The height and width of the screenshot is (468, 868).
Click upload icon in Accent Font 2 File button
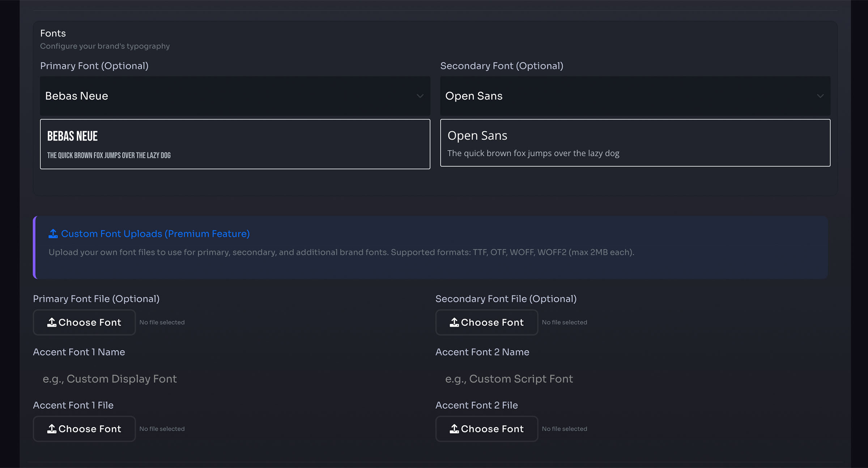[x=454, y=429]
